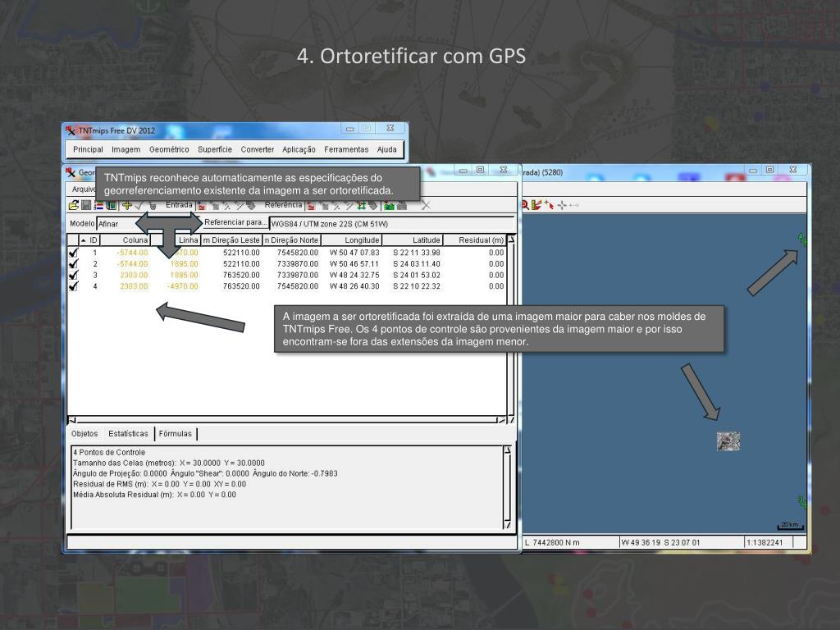Open the Ferramentas menu
Screen dimensions: 840x630
[x=346, y=149]
